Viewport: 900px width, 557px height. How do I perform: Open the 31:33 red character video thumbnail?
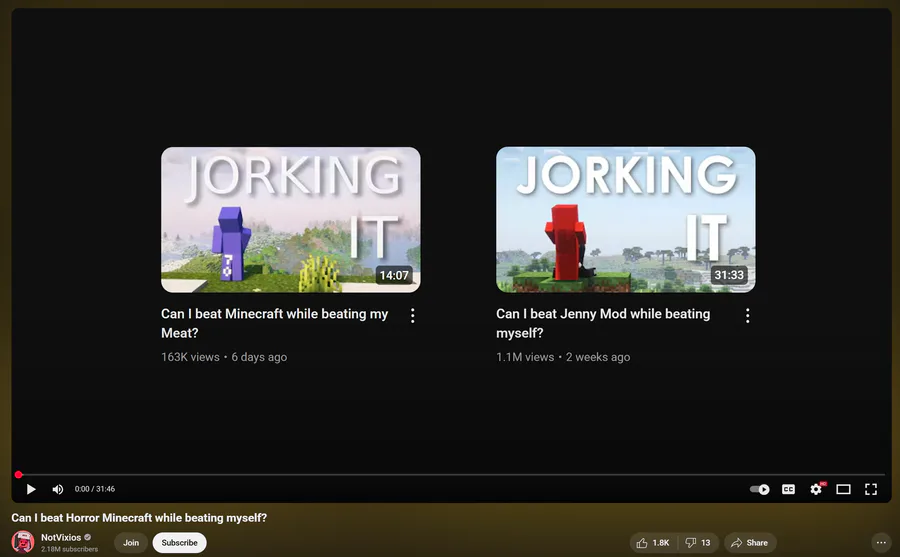(626, 219)
